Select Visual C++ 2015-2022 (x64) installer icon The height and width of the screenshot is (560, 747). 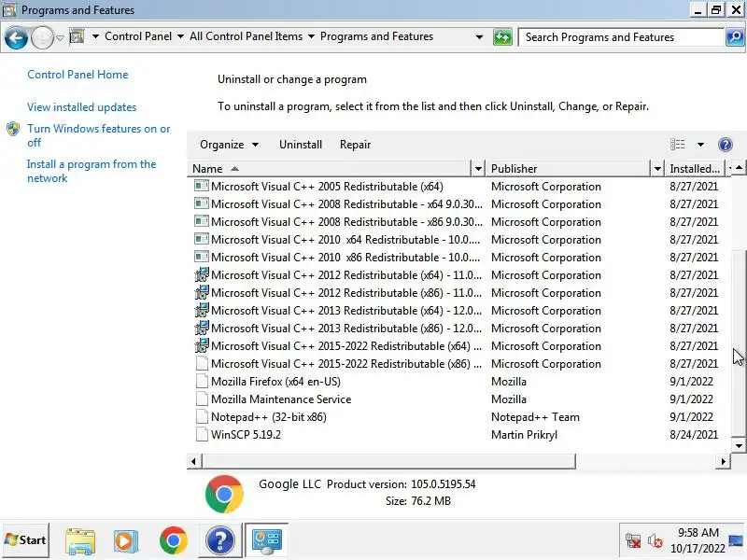click(x=202, y=345)
